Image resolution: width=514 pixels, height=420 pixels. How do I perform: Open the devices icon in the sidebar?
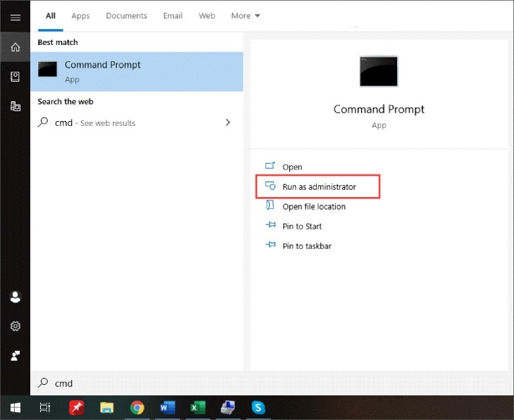[15, 106]
